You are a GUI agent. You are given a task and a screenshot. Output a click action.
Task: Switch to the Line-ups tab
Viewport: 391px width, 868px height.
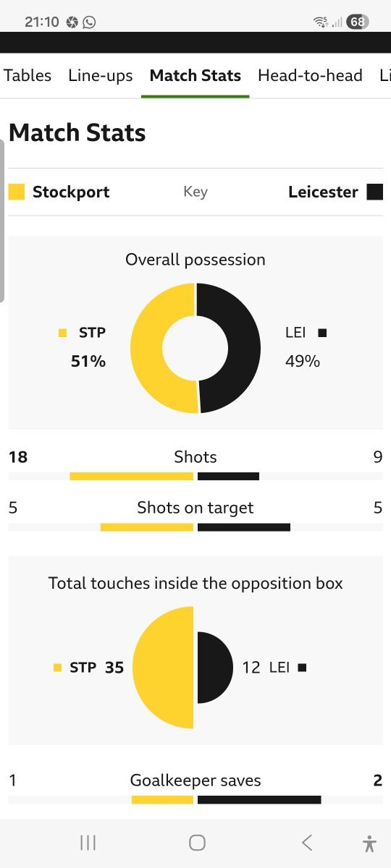[x=101, y=75]
